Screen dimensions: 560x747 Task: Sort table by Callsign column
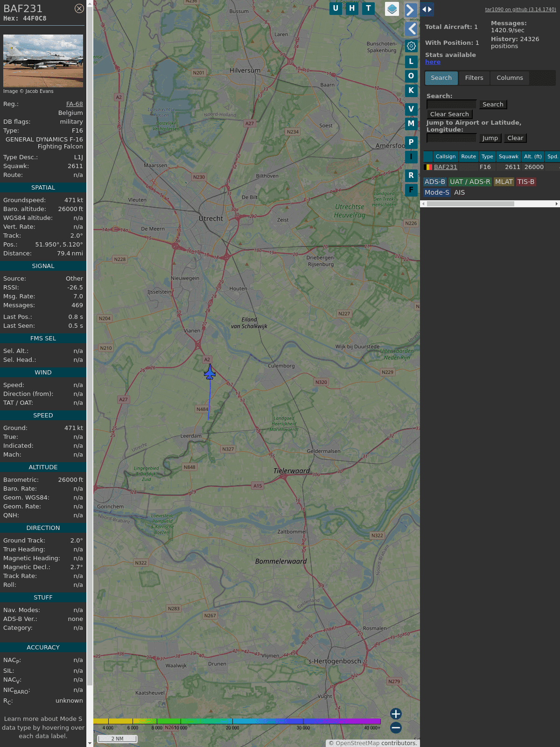[446, 156]
